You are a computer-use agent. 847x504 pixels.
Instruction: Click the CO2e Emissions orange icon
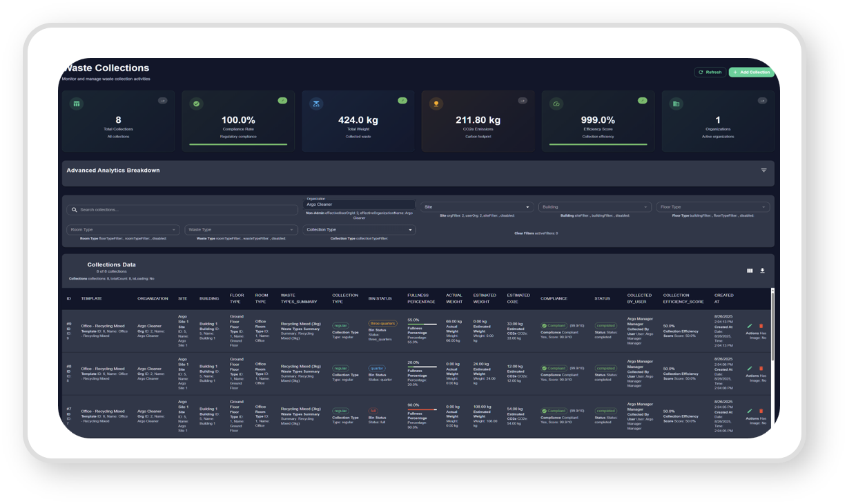tap(436, 104)
